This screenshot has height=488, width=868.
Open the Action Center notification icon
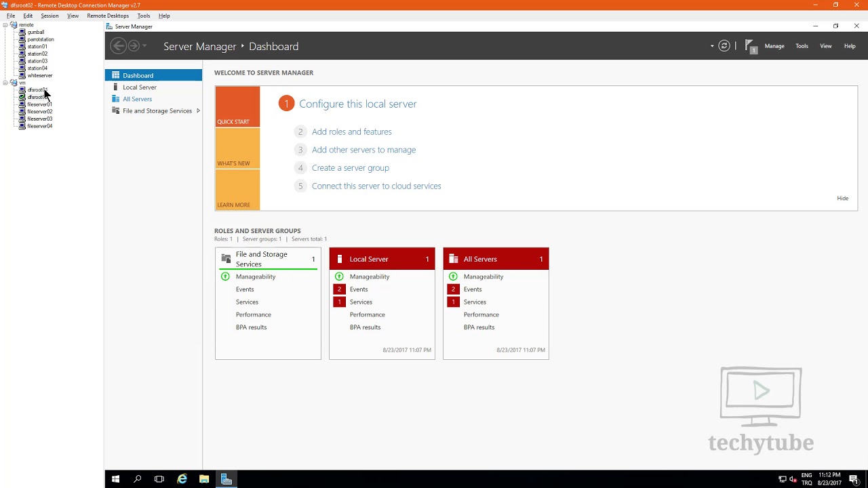click(854, 479)
